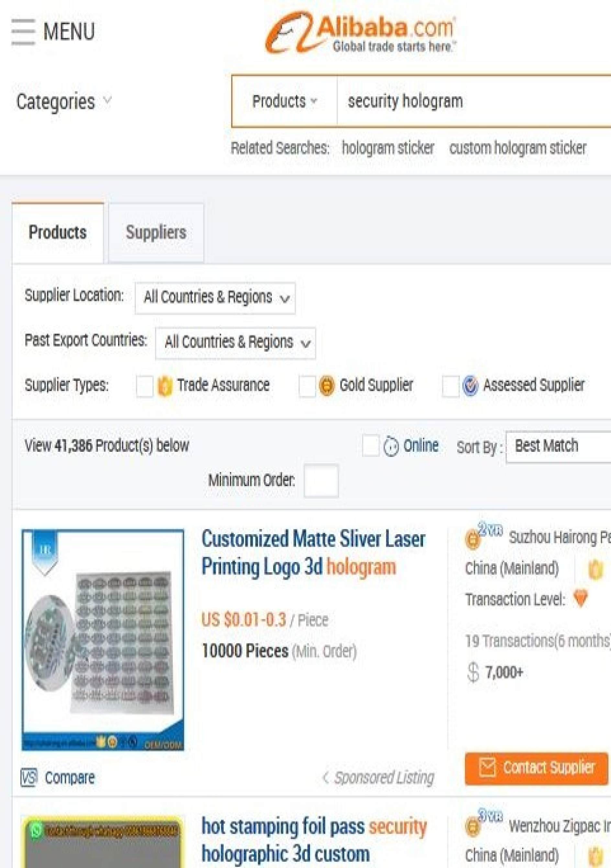Click the Trade Assurance badge icon
This screenshot has width=611, height=868.
point(165,386)
